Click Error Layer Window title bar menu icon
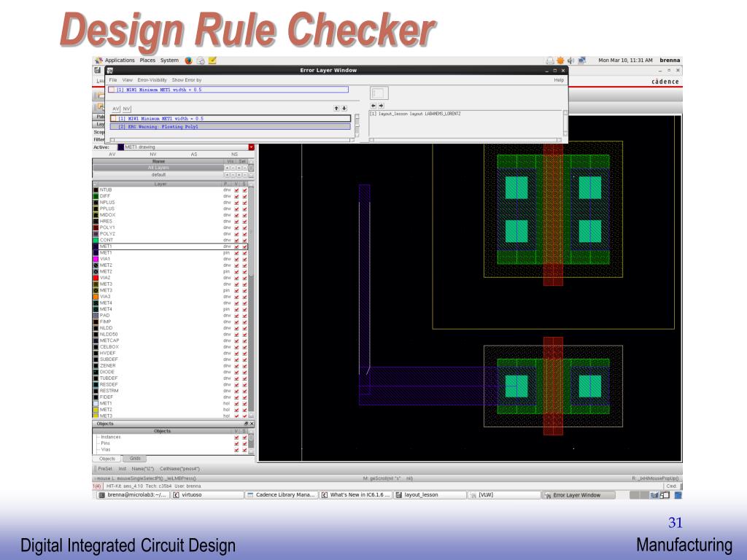Viewport: 747px width, 560px height. (x=110, y=71)
